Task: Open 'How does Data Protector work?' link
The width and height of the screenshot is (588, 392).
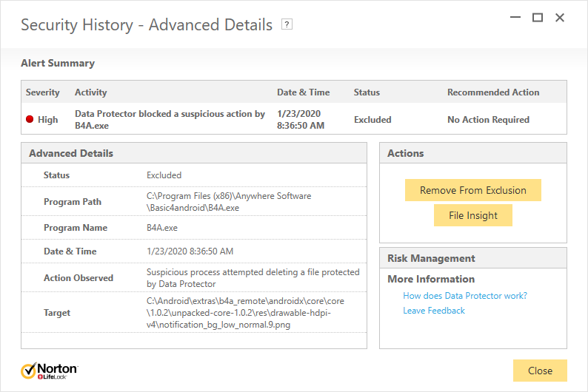Action: (465, 296)
